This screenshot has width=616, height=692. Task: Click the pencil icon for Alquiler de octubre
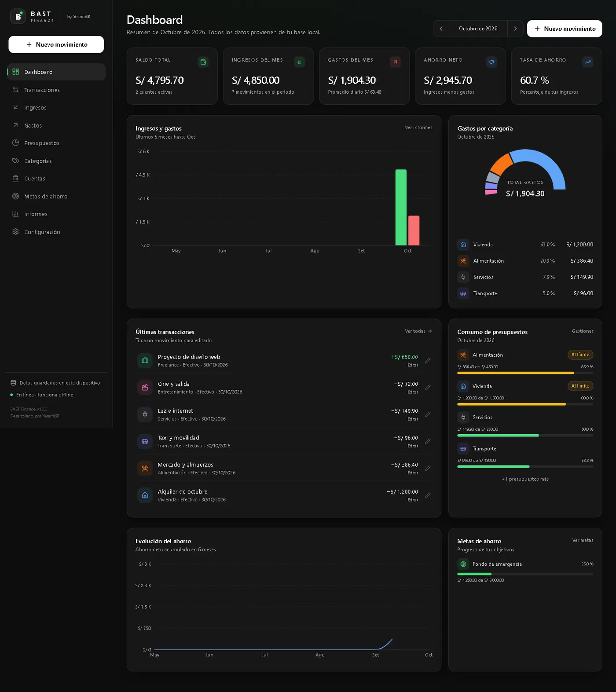[x=428, y=495]
